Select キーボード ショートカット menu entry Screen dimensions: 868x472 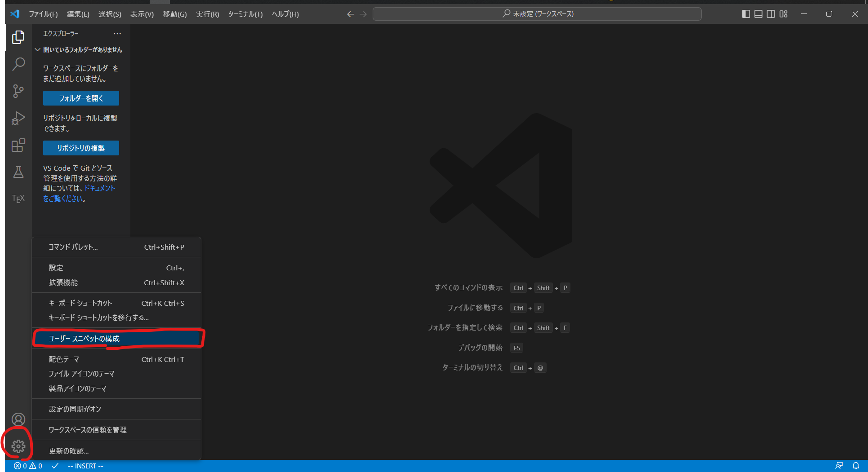116,304
